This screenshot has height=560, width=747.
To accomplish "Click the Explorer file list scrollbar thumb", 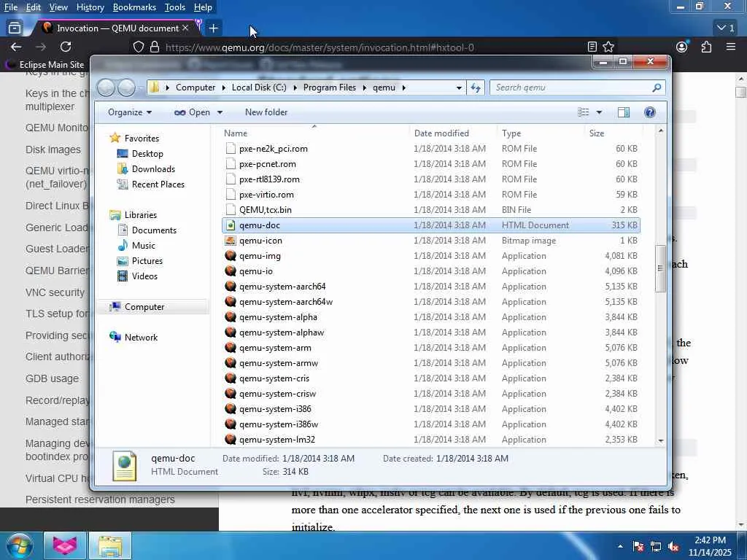I will tap(660, 268).
